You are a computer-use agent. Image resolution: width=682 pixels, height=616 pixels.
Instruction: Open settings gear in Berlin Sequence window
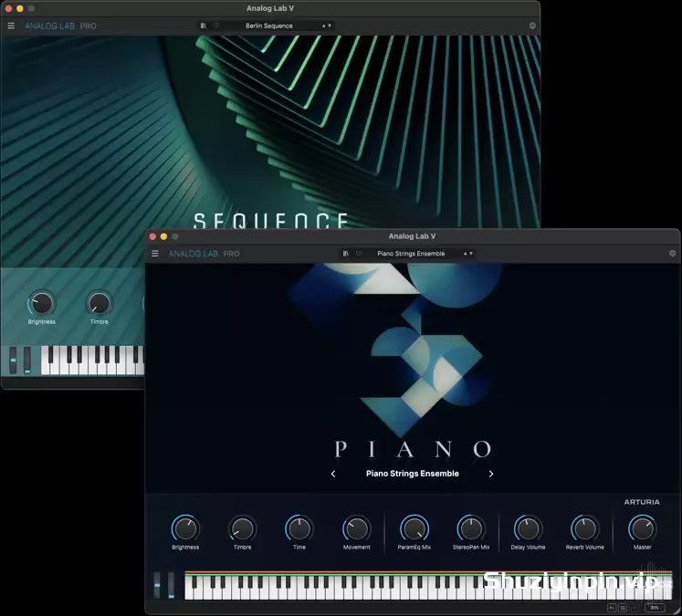pos(532,26)
